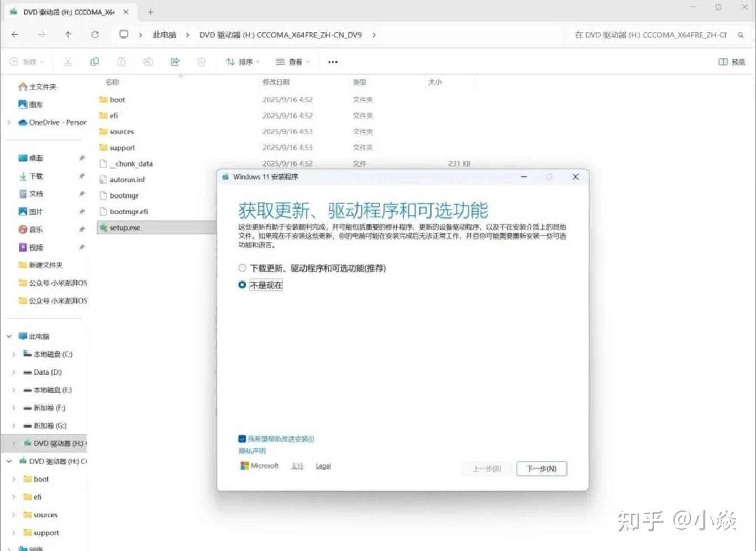Click the 下一步(N) button
The image size is (756, 551).
tap(541, 469)
